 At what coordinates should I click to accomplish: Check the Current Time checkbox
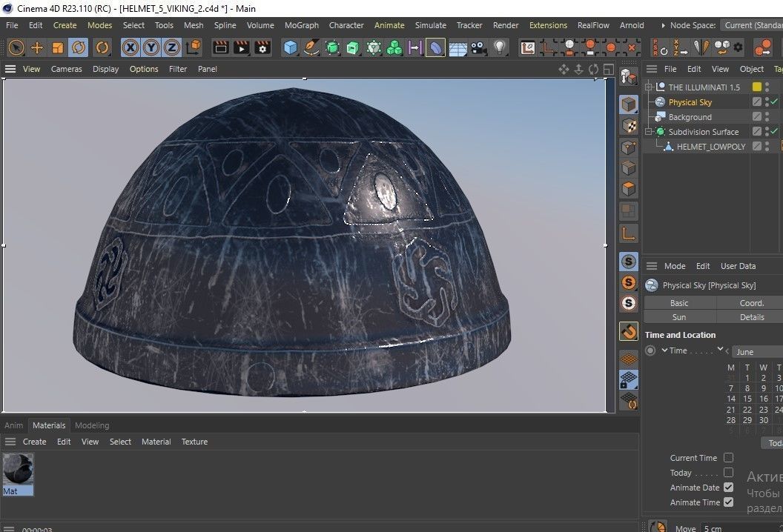(x=729, y=458)
